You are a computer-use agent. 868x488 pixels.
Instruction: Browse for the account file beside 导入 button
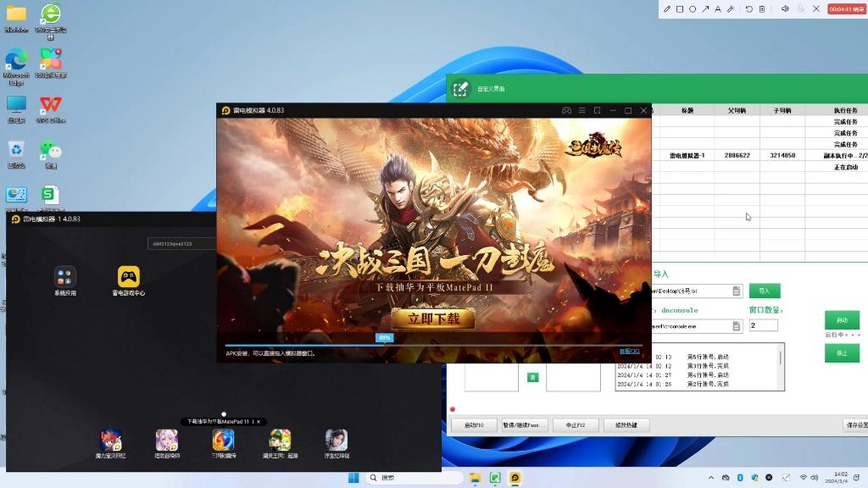click(737, 291)
